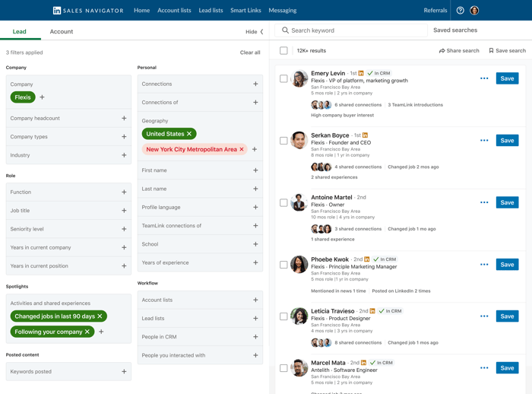Open Smart Links in top navigation
This screenshot has width=532, height=394.
point(245,11)
